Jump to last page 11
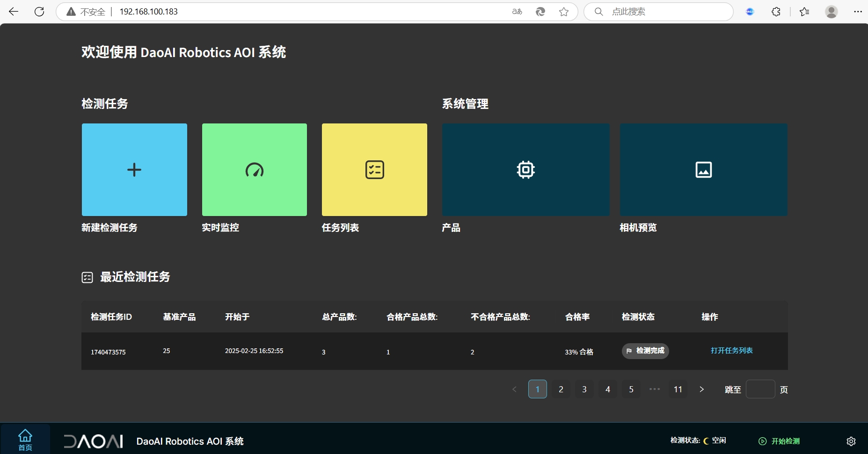The image size is (868, 454). (678, 389)
